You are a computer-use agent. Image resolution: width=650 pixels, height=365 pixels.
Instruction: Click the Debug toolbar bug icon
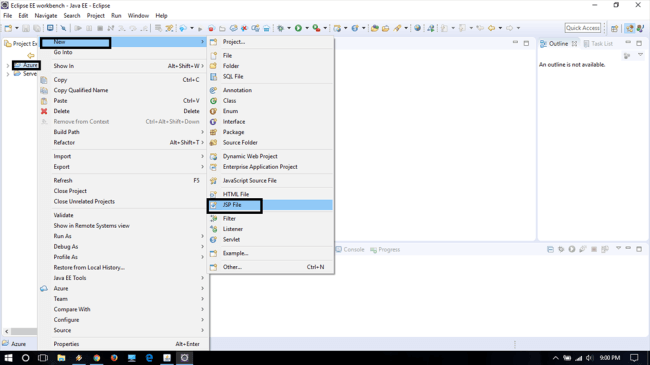[x=281, y=28]
